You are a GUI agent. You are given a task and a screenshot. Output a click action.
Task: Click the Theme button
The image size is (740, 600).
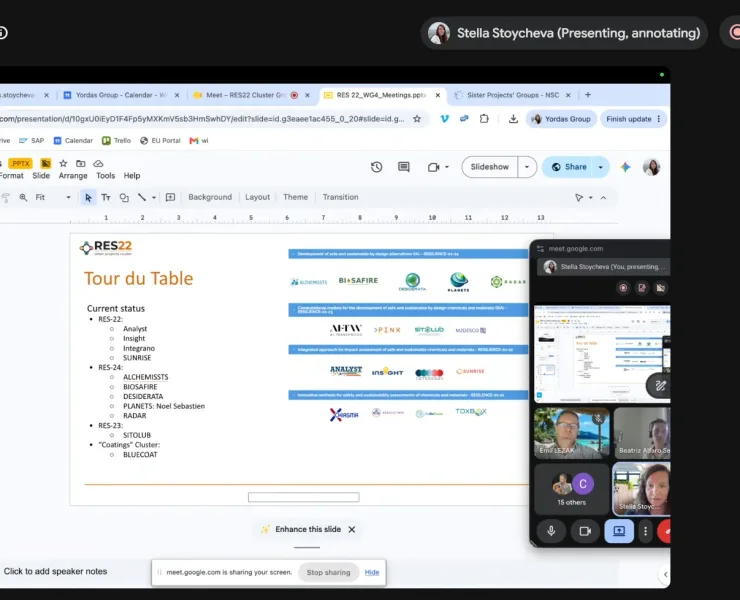pyautogui.click(x=295, y=197)
